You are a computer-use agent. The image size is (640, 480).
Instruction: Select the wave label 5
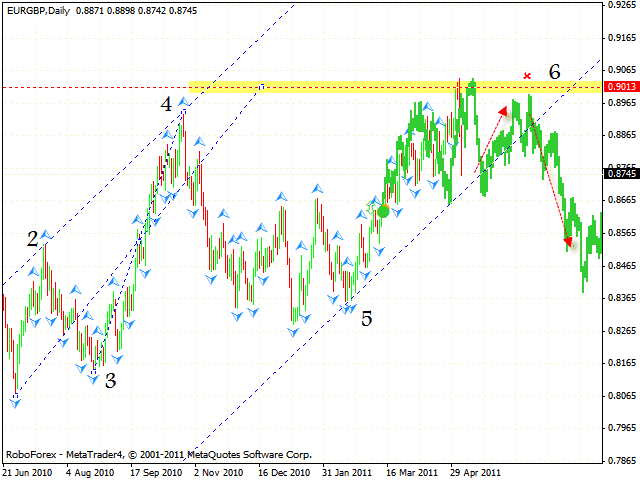(x=367, y=319)
